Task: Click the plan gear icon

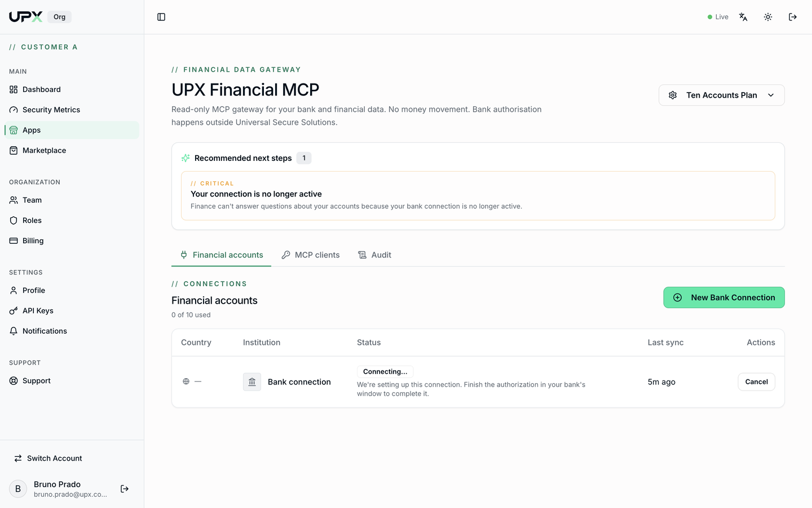Action: [x=673, y=95]
